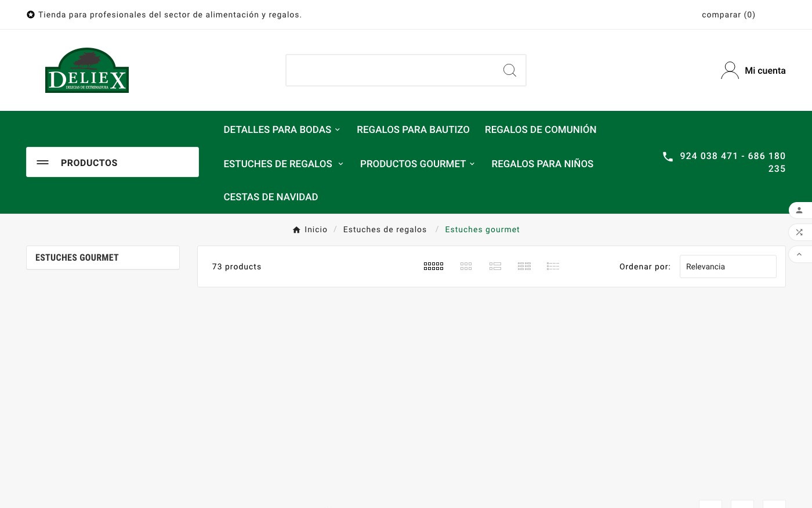Click the scroll-to-top arrow icon
The width and height of the screenshot is (812, 508).
coord(799,254)
